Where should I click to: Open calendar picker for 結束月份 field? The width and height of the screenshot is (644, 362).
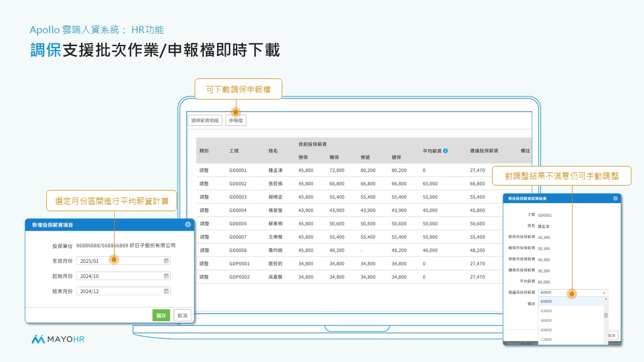coord(166,291)
